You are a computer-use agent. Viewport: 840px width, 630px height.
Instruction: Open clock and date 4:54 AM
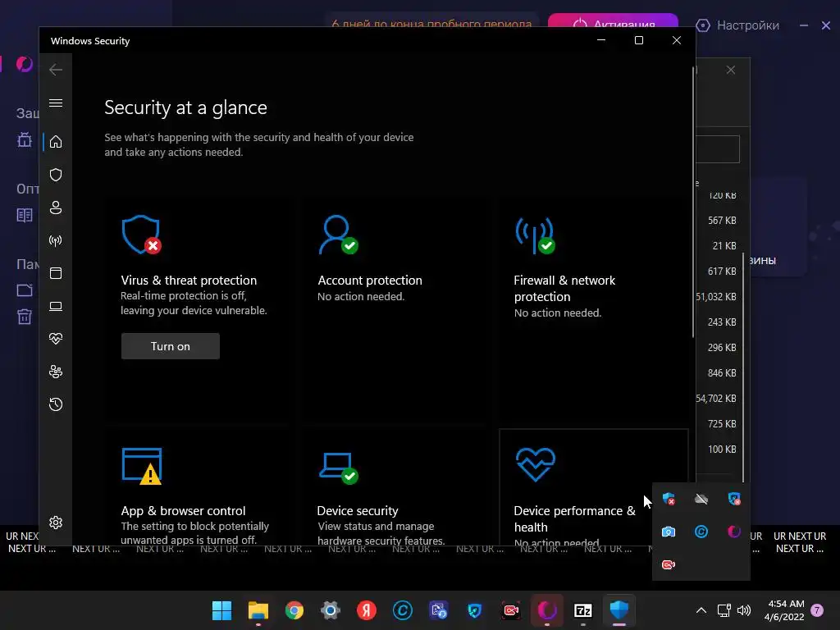[784, 610]
